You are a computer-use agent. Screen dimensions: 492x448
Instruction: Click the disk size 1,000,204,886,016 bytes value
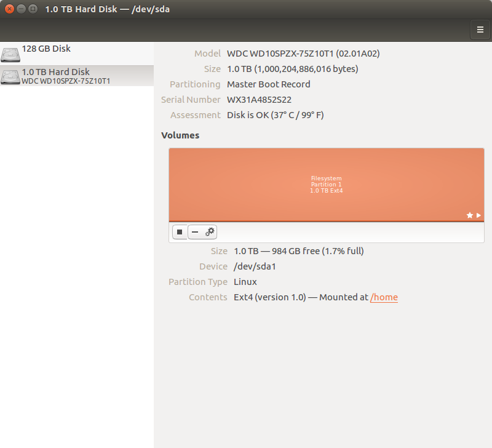tap(293, 69)
